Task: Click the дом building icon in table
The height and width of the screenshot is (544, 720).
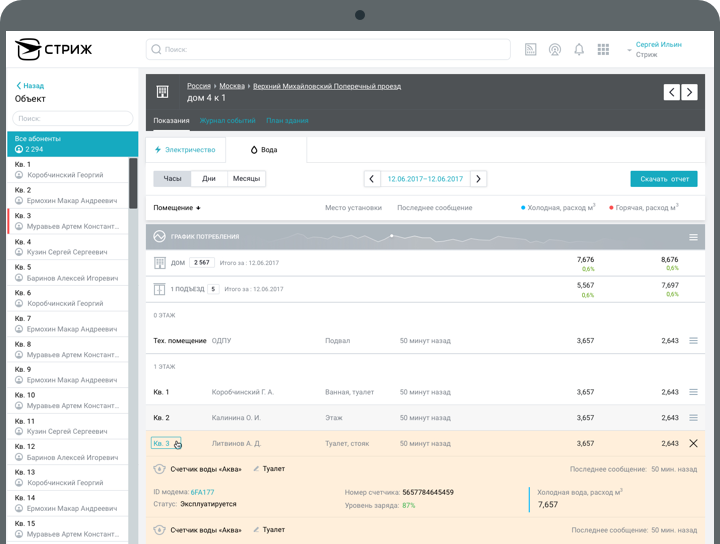Action: tap(159, 263)
